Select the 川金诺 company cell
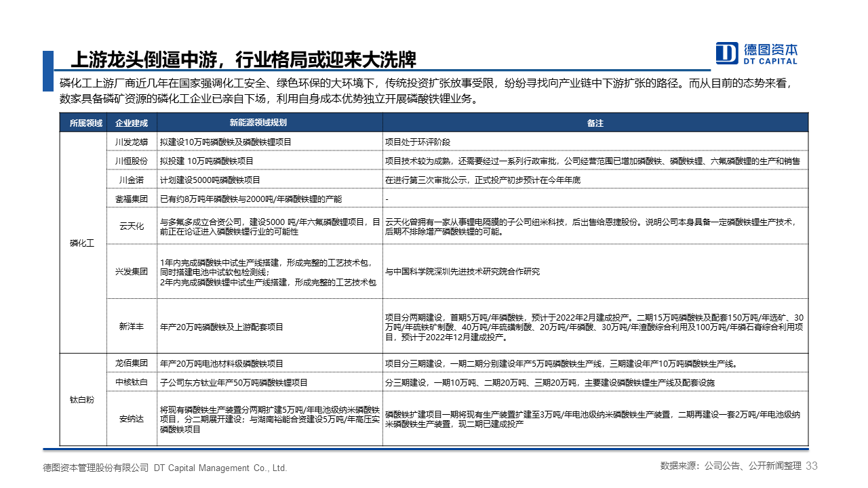This screenshot has width=868, height=488. pos(132,180)
